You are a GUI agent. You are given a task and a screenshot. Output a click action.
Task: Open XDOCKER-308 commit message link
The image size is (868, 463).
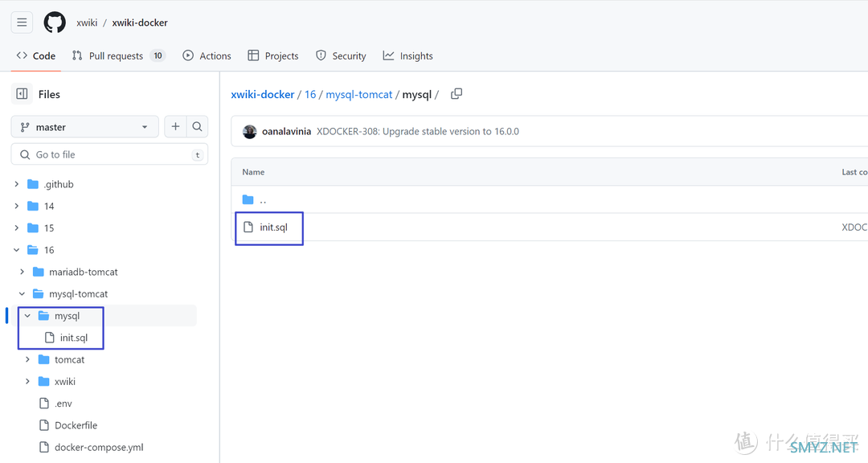tap(417, 132)
